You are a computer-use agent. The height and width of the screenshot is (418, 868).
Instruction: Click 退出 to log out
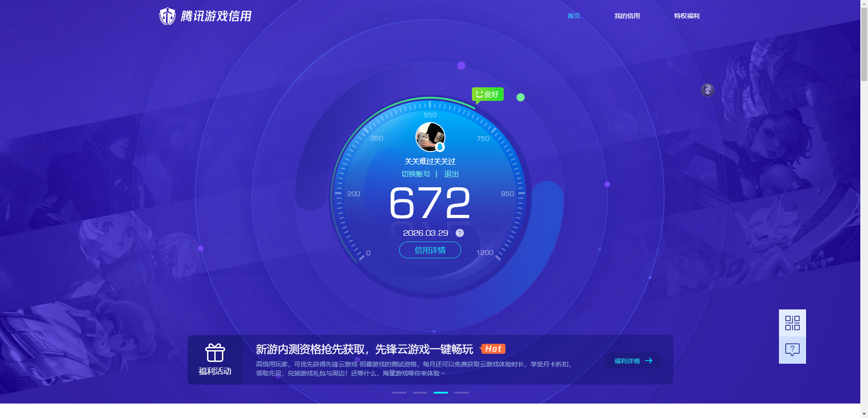tap(453, 174)
